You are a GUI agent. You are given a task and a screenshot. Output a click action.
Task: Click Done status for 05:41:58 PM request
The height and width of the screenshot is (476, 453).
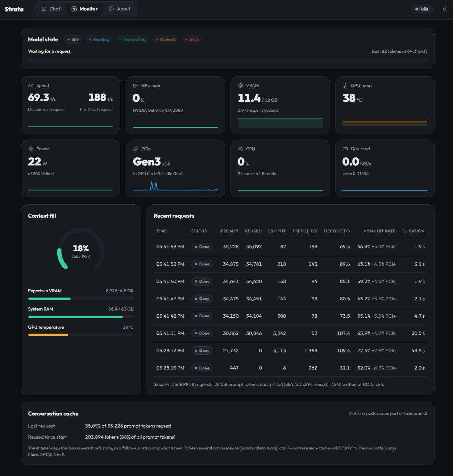coord(202,247)
